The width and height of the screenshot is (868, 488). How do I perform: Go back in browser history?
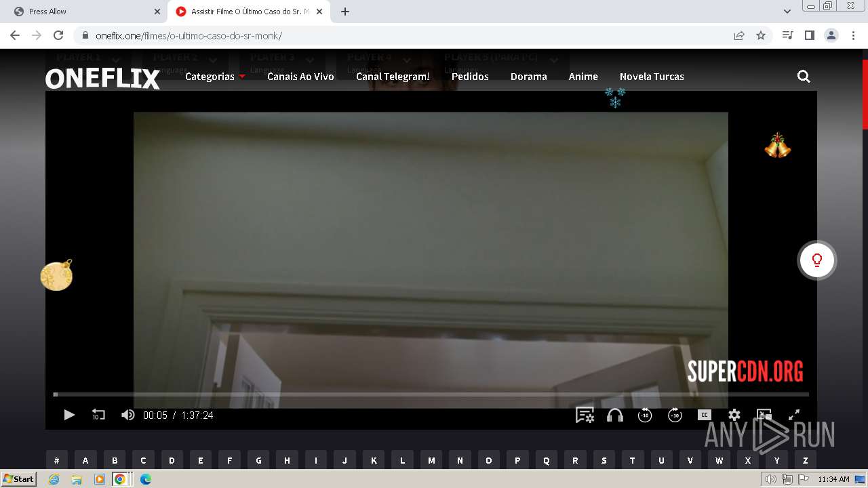coord(15,35)
